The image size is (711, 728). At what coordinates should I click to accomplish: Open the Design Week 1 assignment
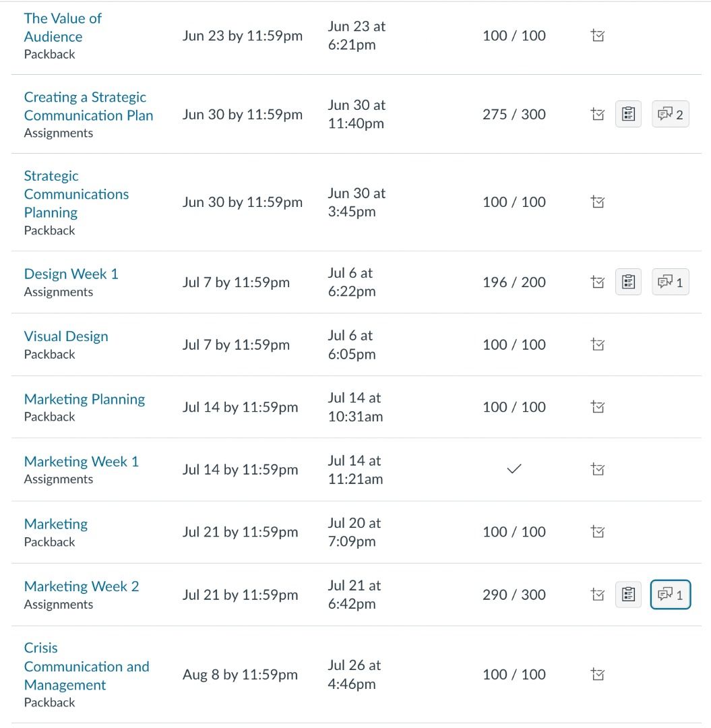coord(71,274)
